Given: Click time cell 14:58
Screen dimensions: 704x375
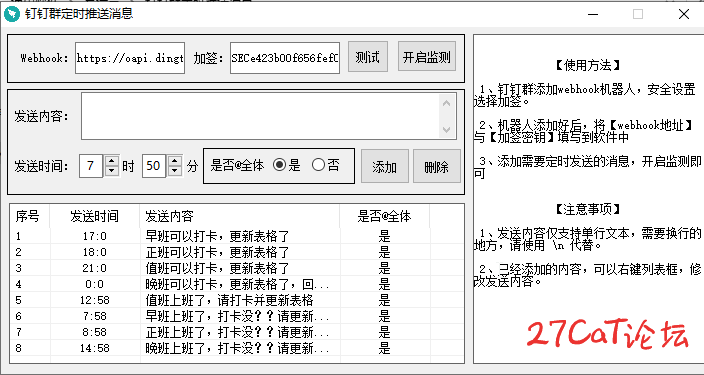Looking at the screenshot, I should (x=95, y=348).
